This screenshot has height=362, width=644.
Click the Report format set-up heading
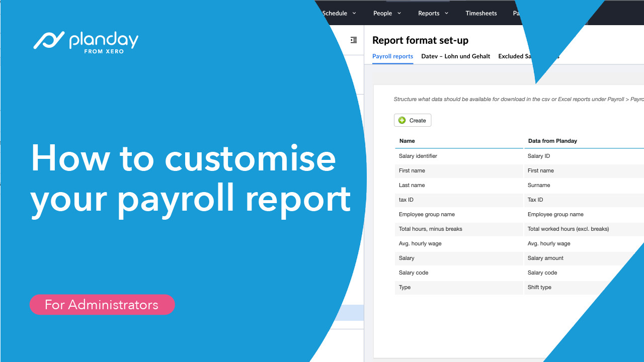click(420, 40)
